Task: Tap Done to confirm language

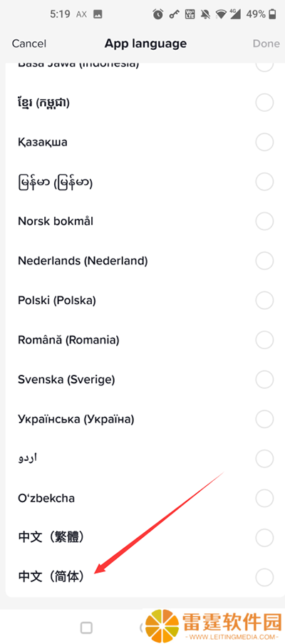Action: click(266, 43)
